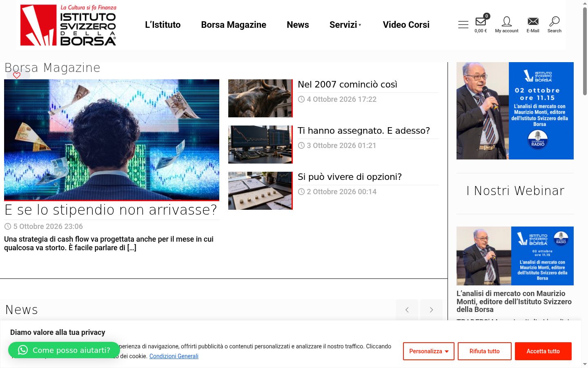Screen dimensions: 588x368
Task: Click the excerpt 'Una strategia di cash flow'
Action: 109,243
